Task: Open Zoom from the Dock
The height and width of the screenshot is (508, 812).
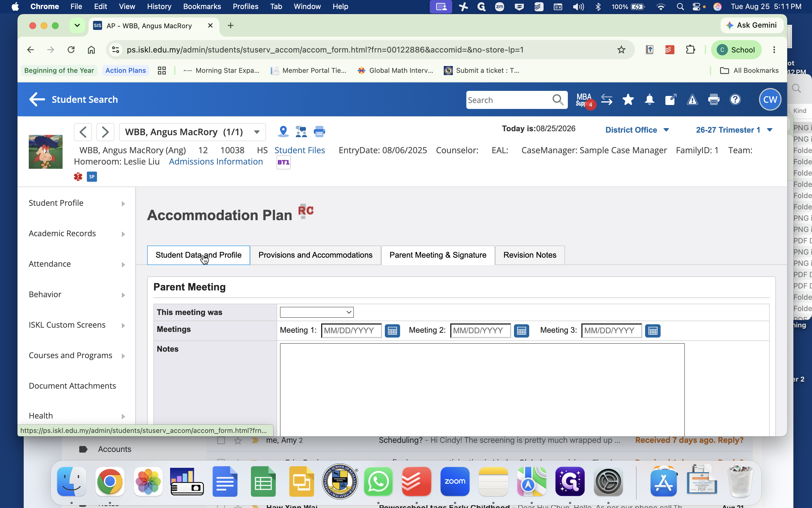Action: tap(455, 481)
